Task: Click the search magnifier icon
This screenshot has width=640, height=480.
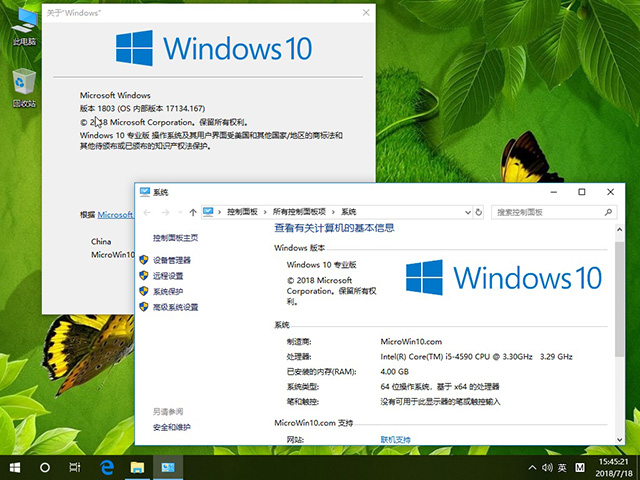Action: coord(608,212)
